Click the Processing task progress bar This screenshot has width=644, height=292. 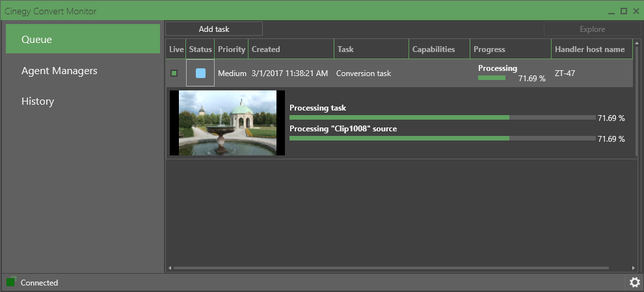(x=442, y=118)
